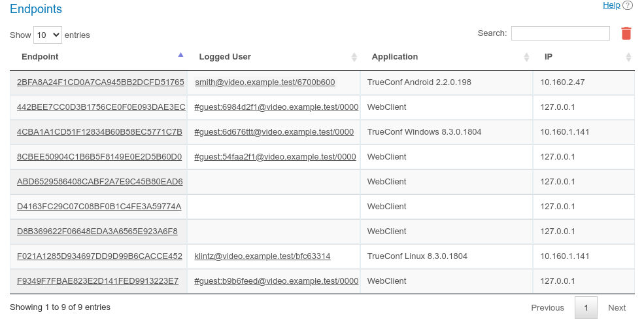Open guest user 6984d2f1 link
Screen dimensions: 644x325
pyautogui.click(x=276, y=107)
